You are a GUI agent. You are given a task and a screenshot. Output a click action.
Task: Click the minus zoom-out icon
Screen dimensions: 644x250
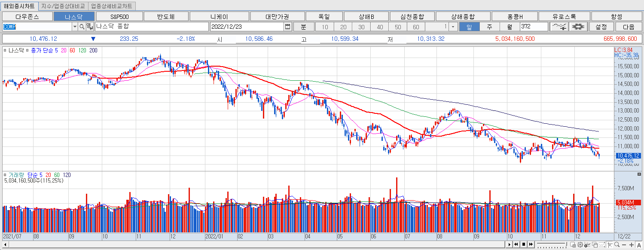click(624, 244)
